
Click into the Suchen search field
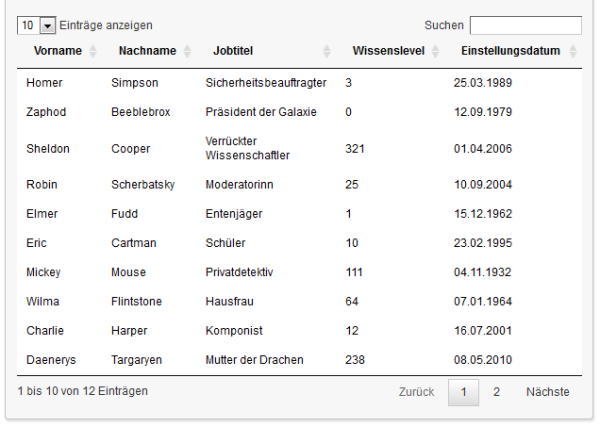coord(525,25)
